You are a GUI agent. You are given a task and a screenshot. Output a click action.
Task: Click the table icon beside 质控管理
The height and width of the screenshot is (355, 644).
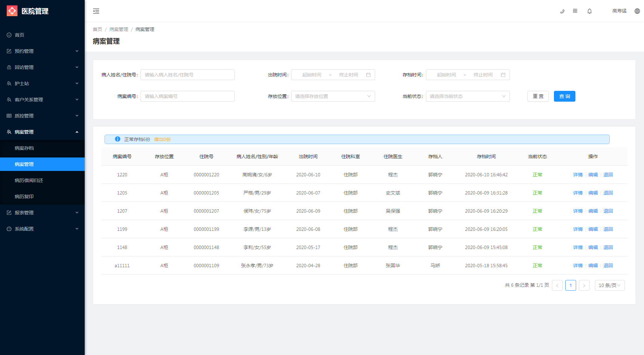(9, 116)
